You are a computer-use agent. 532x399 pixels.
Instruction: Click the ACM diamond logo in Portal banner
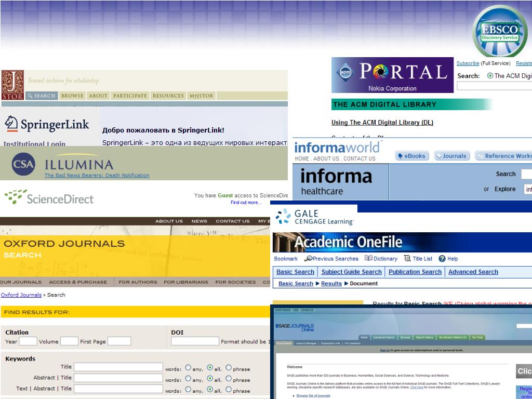point(345,72)
